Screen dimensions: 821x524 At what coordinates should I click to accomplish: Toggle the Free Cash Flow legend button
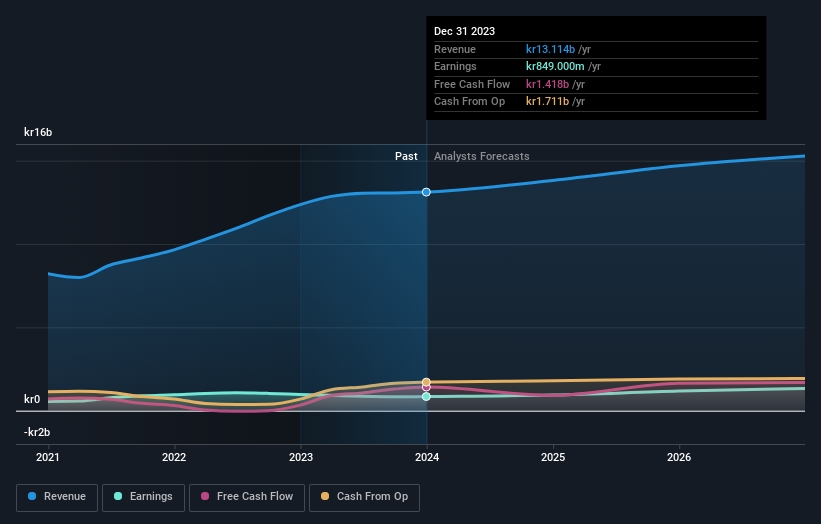247,497
